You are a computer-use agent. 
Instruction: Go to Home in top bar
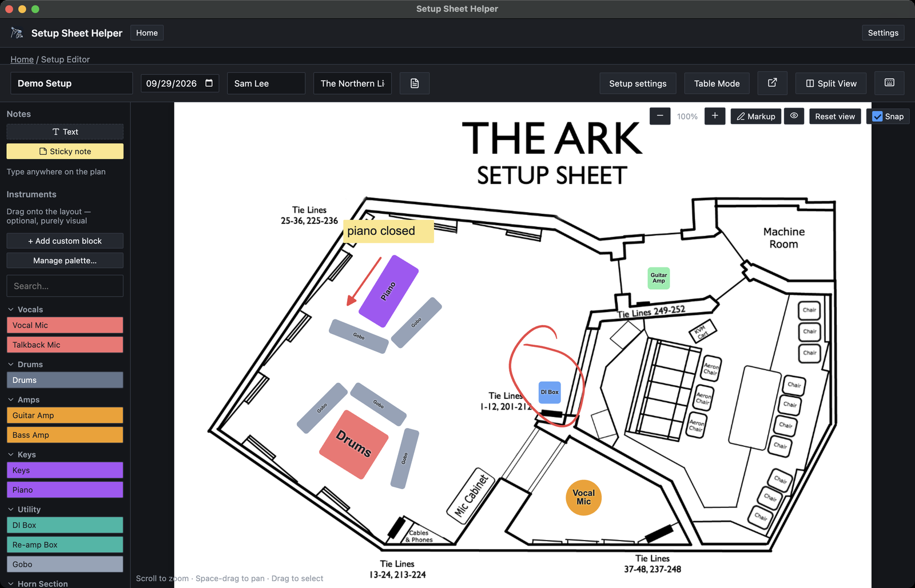pyautogui.click(x=147, y=33)
